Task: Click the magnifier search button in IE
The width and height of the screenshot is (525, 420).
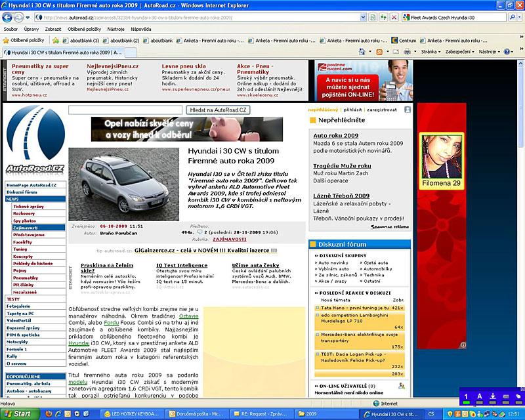Action: 512,18
